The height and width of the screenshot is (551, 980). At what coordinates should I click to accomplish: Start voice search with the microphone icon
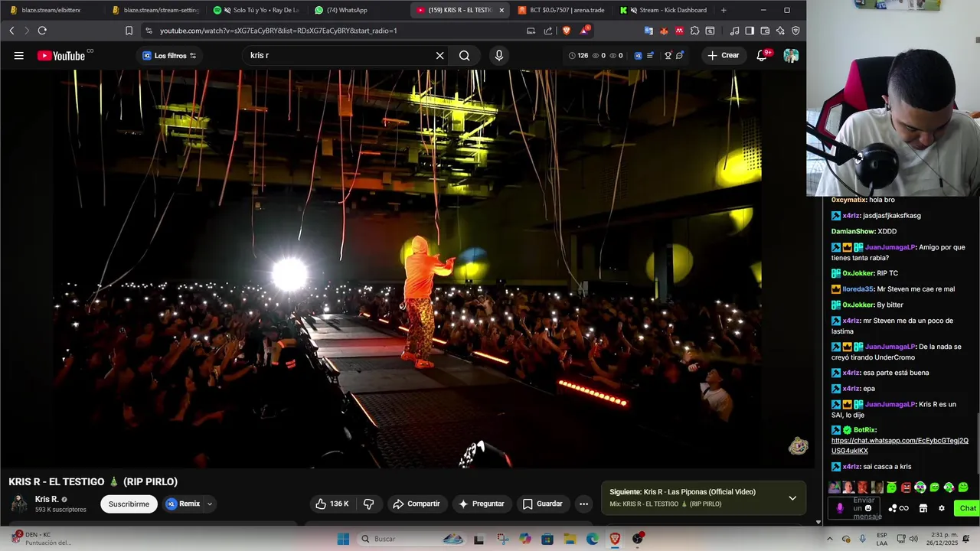pos(499,55)
